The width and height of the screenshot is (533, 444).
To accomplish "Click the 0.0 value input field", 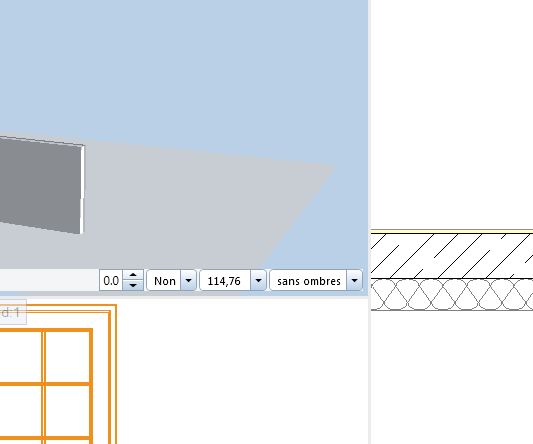I will click(111, 280).
